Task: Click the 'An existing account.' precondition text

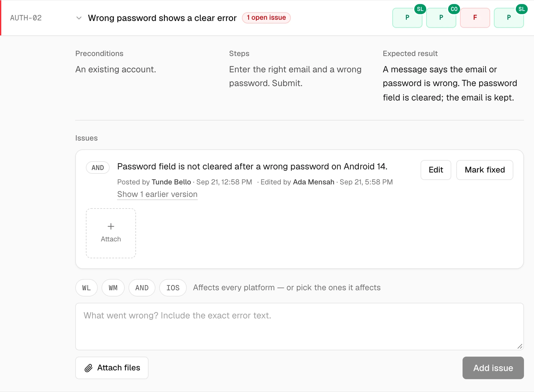Action: [116, 69]
